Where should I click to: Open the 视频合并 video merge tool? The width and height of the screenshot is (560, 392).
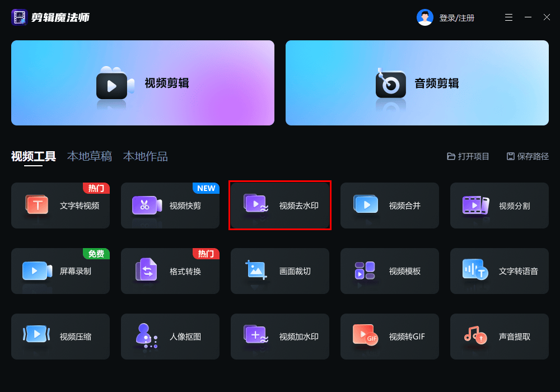coord(389,206)
